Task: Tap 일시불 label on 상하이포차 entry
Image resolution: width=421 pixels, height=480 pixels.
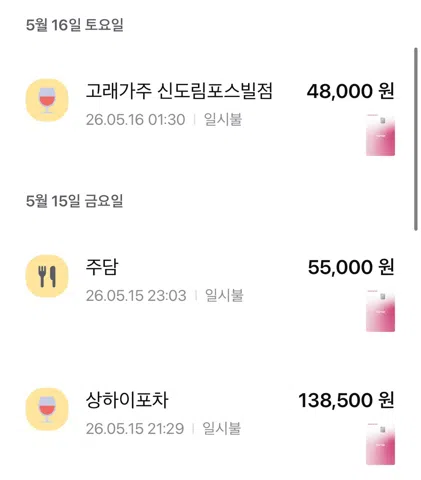Action: pos(222,428)
